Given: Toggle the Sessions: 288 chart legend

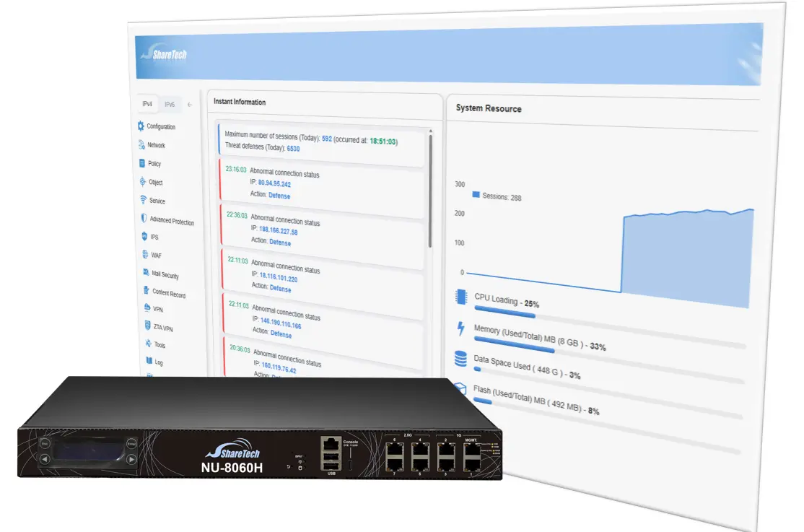Looking at the screenshot, I should pos(497,196).
